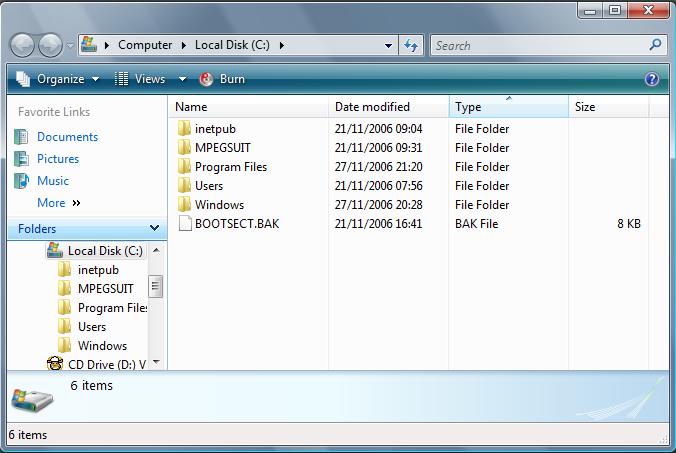Open the Music favorite link
This screenshot has width=676, height=453.
pos(53,181)
